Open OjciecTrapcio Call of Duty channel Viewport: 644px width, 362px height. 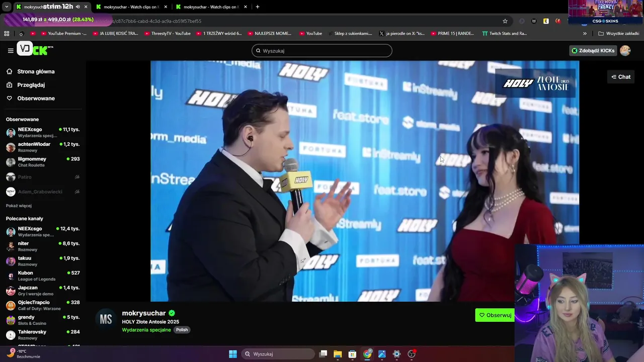43,305
